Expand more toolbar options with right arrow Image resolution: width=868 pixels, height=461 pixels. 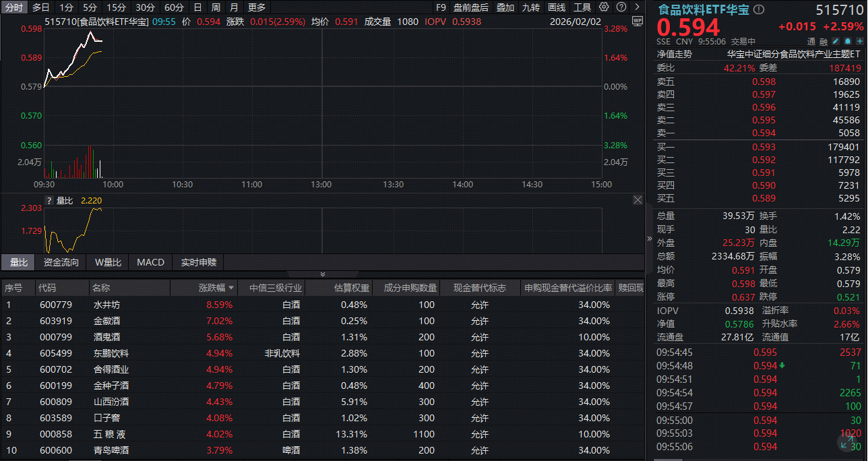(x=636, y=7)
